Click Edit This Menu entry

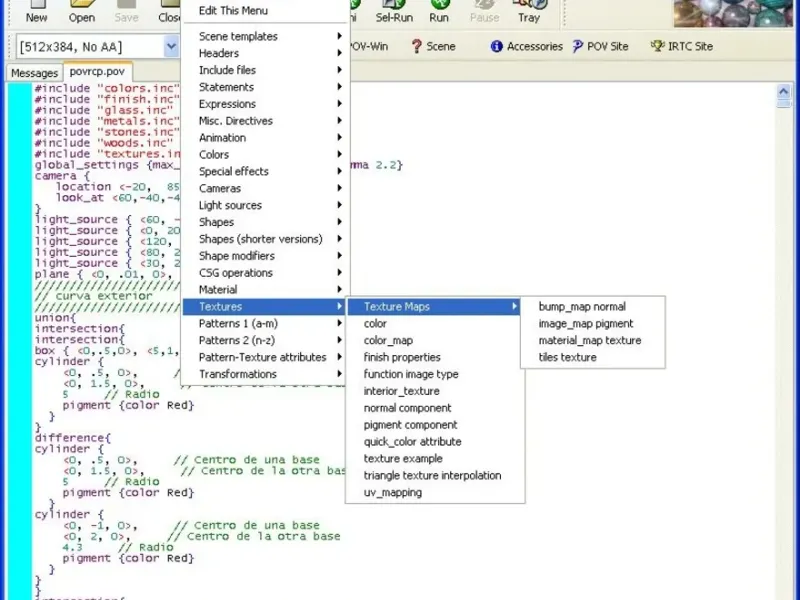click(x=233, y=11)
